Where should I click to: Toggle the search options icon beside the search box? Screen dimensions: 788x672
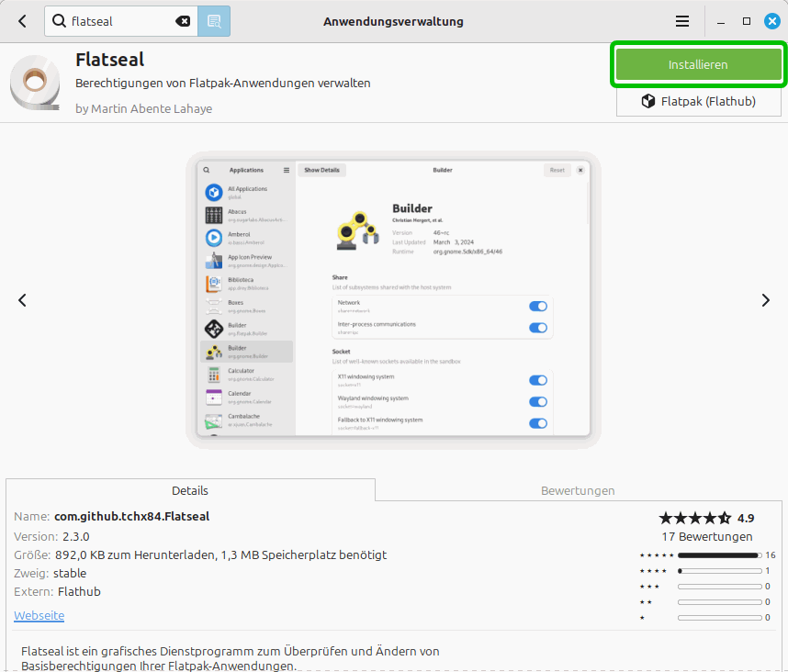pyautogui.click(x=214, y=21)
